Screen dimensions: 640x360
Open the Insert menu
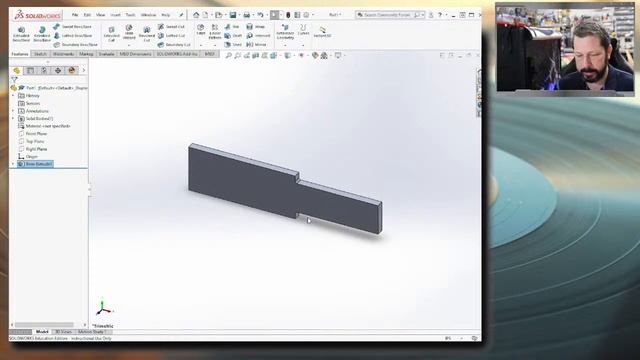pos(116,15)
